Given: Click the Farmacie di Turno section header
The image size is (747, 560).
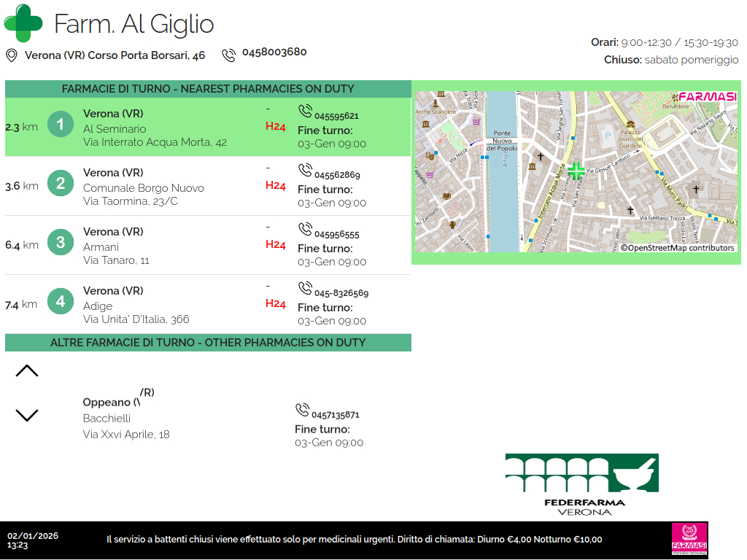Looking at the screenshot, I should (208, 89).
